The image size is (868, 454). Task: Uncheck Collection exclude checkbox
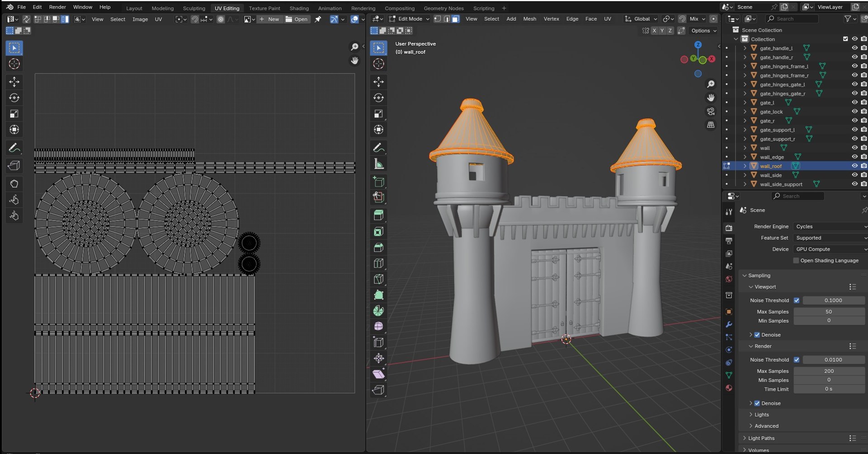pos(845,39)
